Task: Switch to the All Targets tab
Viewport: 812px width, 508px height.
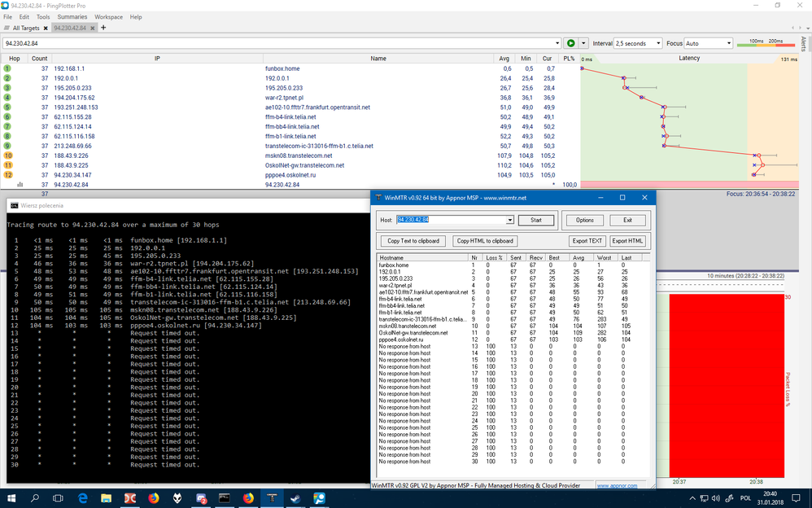Action: pyautogui.click(x=26, y=27)
